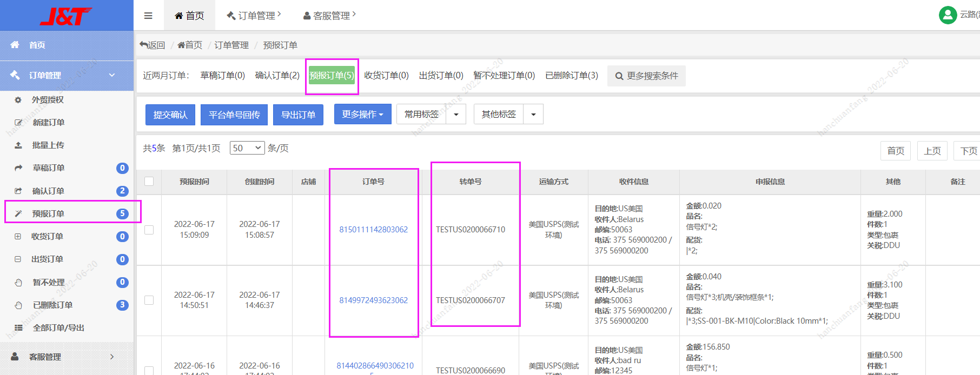Click the J&T logo
980x375 pixels.
[65, 16]
